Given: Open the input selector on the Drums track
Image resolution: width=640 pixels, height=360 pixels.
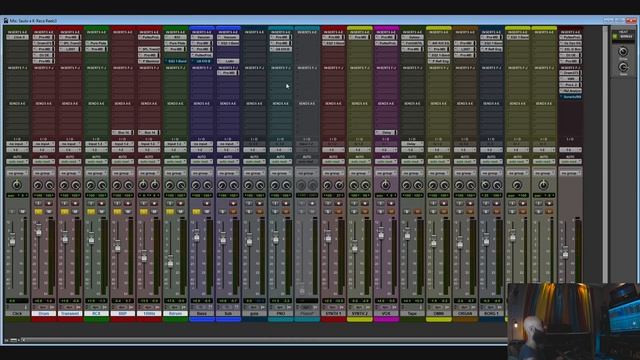Looking at the screenshot, I should pos(43,144).
